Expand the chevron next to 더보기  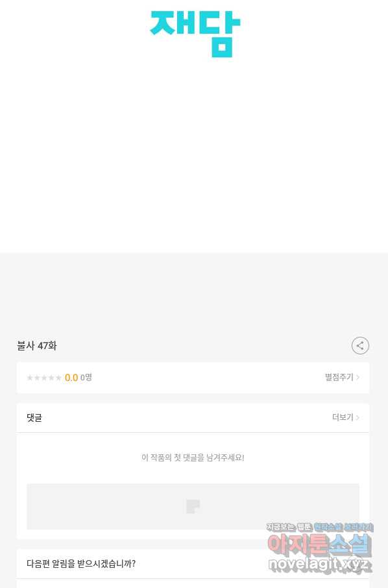358,417
